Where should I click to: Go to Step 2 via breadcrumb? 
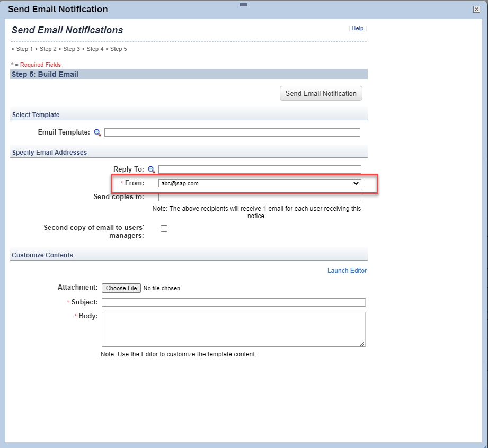47,49
